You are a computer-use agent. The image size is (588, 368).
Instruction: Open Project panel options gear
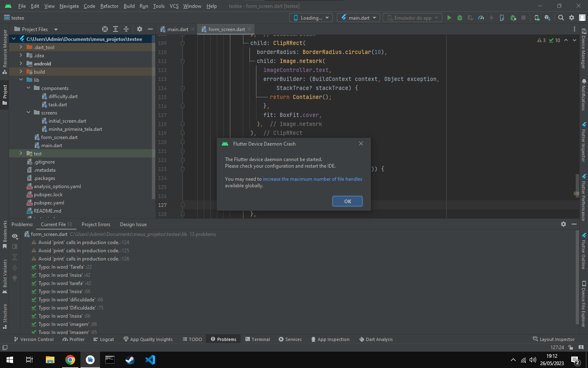click(x=140, y=29)
